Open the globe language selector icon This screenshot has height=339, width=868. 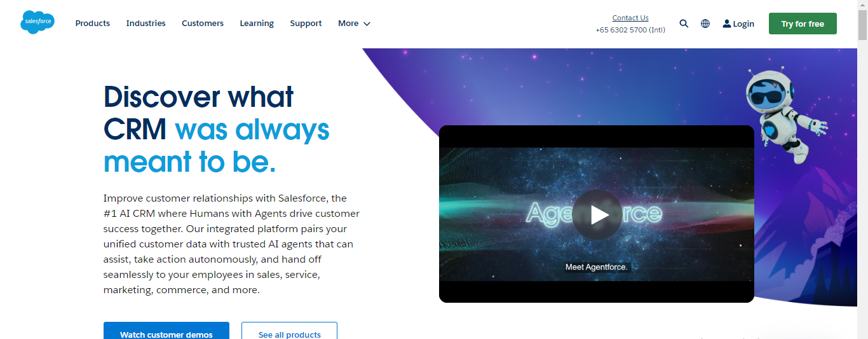click(x=705, y=24)
